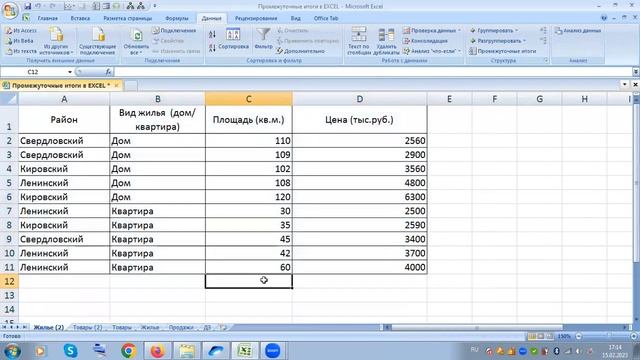640x360 pixels.
Task: Open the Sort (Сортировка) dialog
Action: [x=233, y=39]
